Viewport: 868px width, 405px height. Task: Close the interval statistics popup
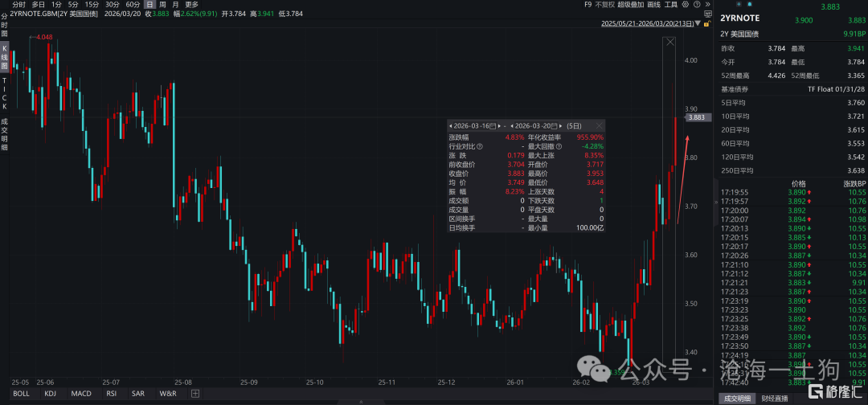click(x=600, y=126)
